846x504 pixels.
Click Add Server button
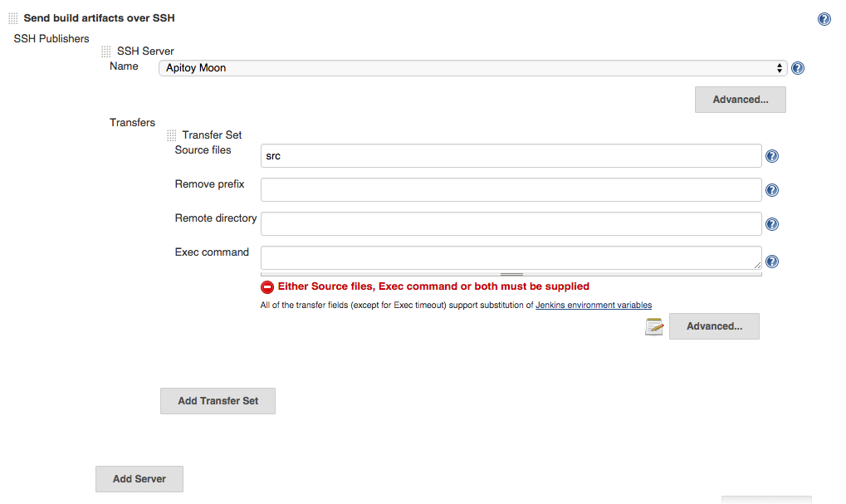[139, 478]
